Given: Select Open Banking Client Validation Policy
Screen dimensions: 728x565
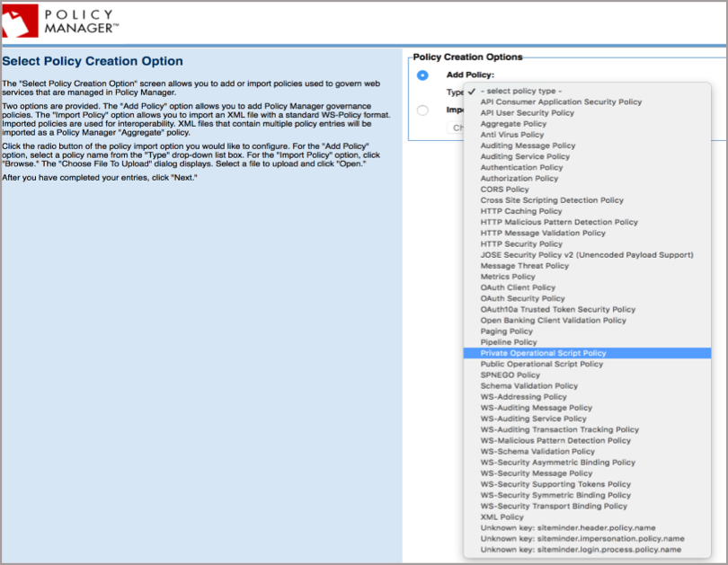Looking at the screenshot, I should pos(553,321).
